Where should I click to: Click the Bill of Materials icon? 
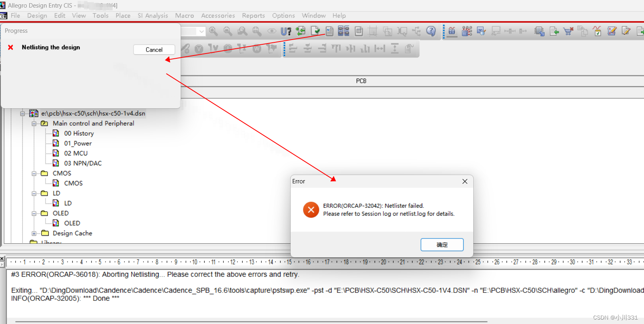click(x=359, y=31)
